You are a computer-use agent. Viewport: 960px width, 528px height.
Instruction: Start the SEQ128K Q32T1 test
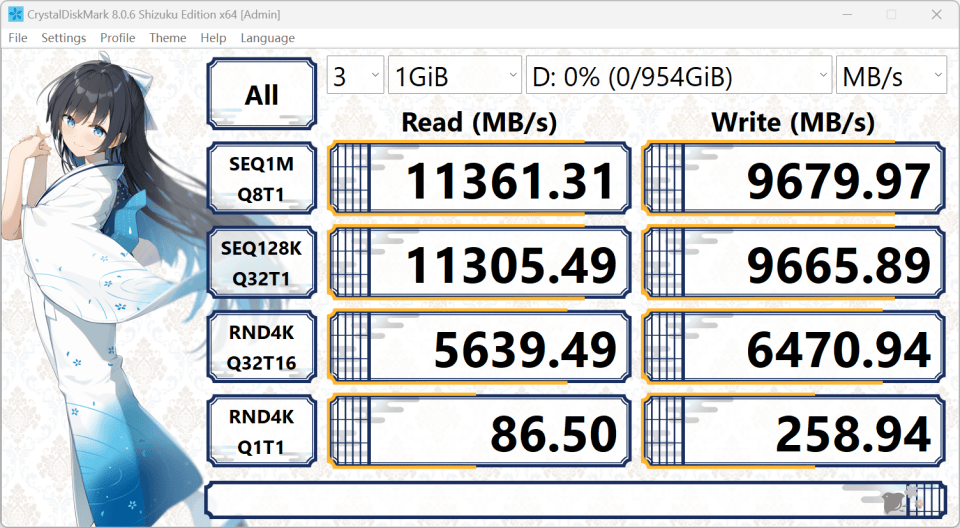261,263
